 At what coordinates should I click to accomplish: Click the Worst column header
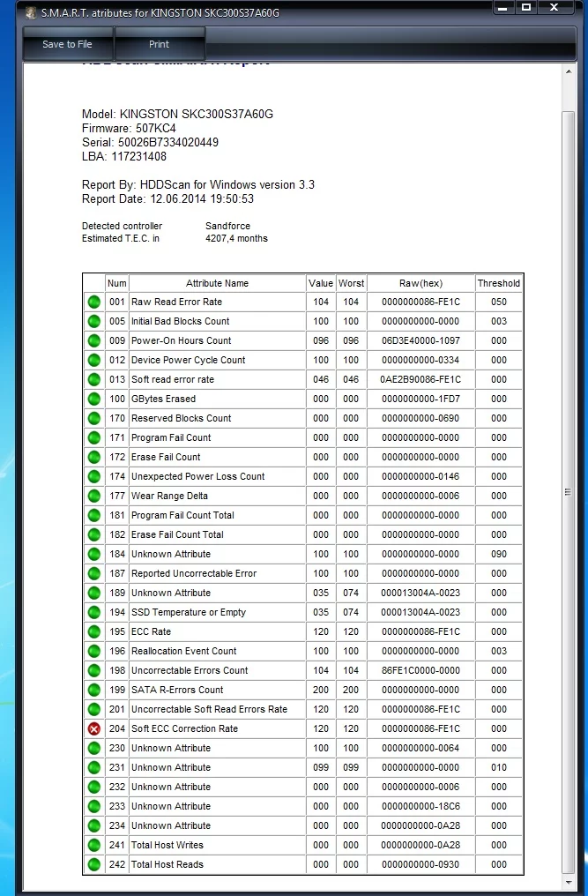pyautogui.click(x=351, y=283)
